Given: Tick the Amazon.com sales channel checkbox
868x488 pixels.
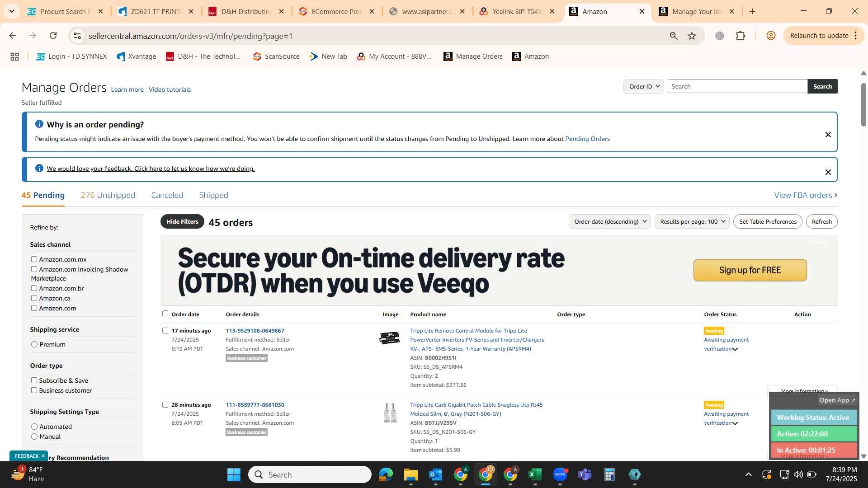Looking at the screenshot, I should click(34, 308).
